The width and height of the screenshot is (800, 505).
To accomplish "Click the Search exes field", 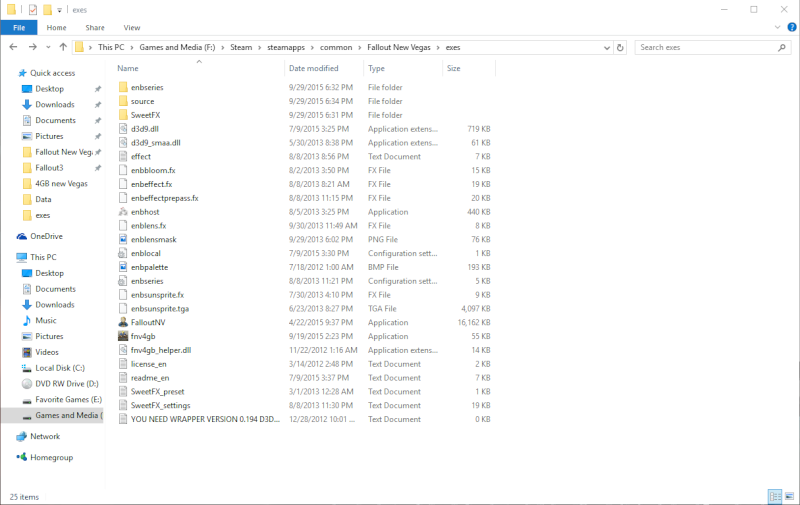I will point(712,47).
